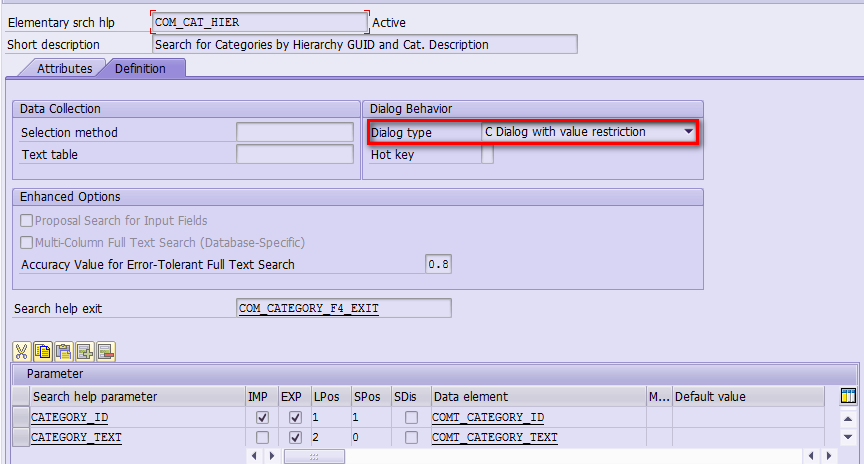Select the Definition tab
Screen dimensions: 864x464
pyautogui.click(x=140, y=68)
